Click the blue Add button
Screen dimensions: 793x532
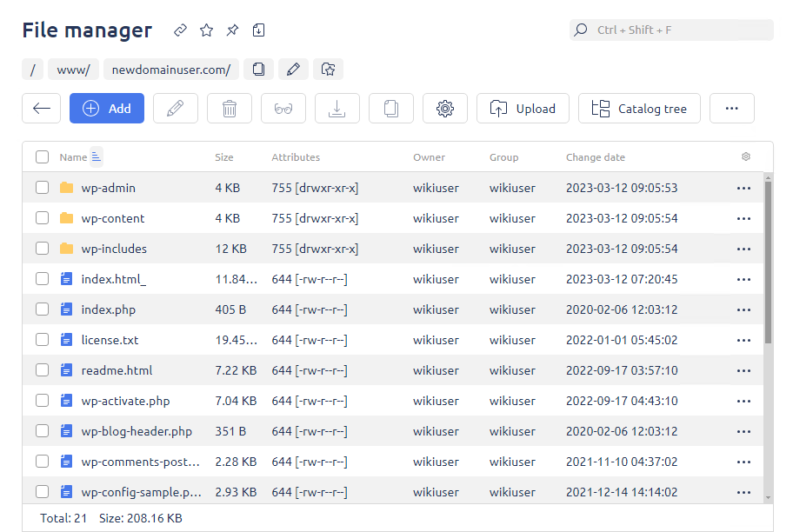point(107,108)
